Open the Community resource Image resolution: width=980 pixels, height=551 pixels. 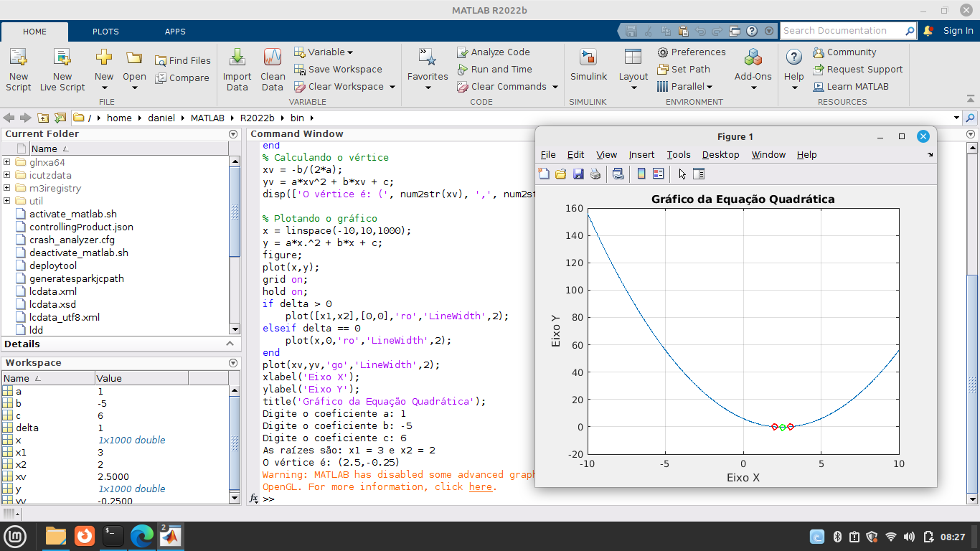pos(844,52)
